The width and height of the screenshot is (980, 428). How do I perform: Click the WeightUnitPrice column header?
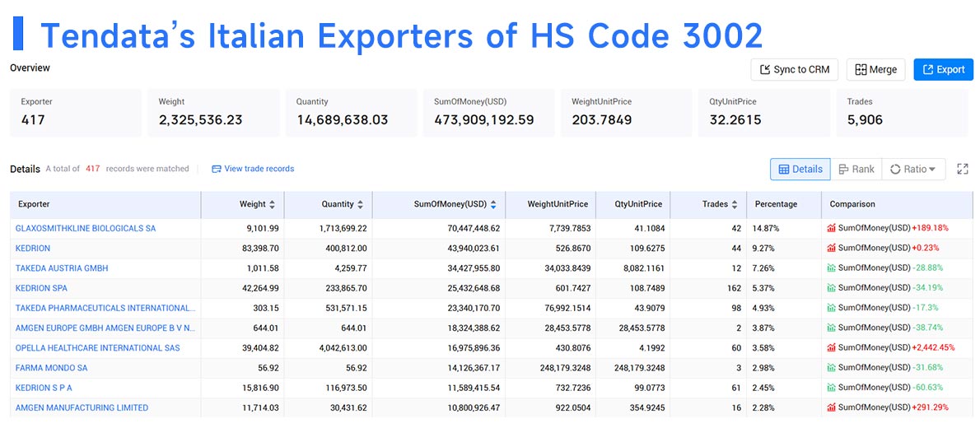tap(550, 204)
